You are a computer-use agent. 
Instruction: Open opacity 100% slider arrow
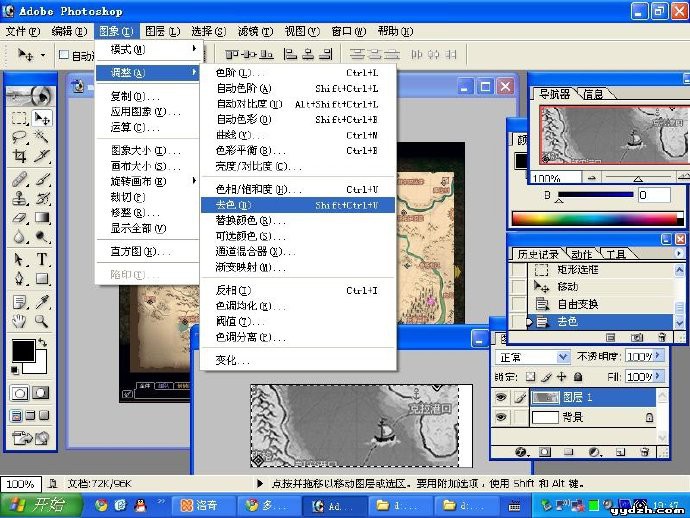pyautogui.click(x=658, y=356)
